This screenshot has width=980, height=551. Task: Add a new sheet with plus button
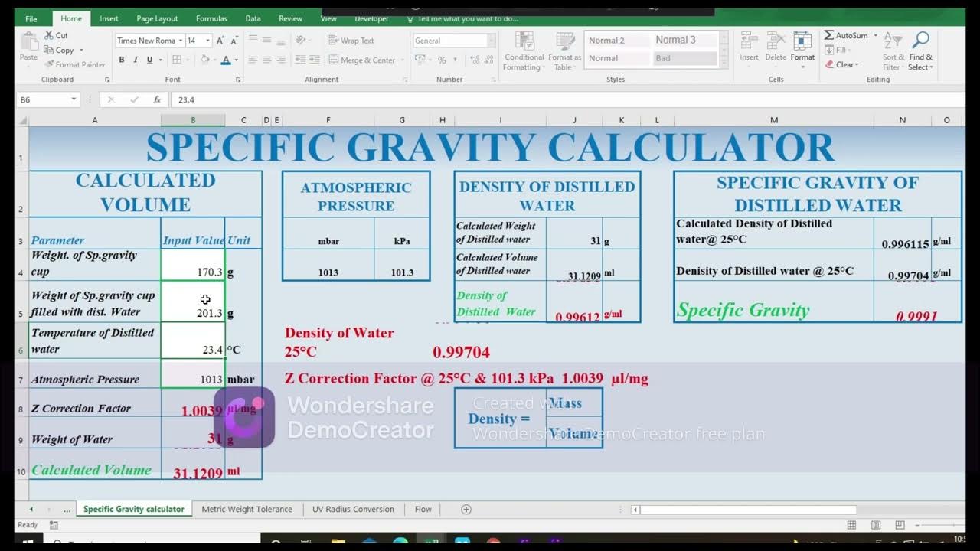(465, 509)
